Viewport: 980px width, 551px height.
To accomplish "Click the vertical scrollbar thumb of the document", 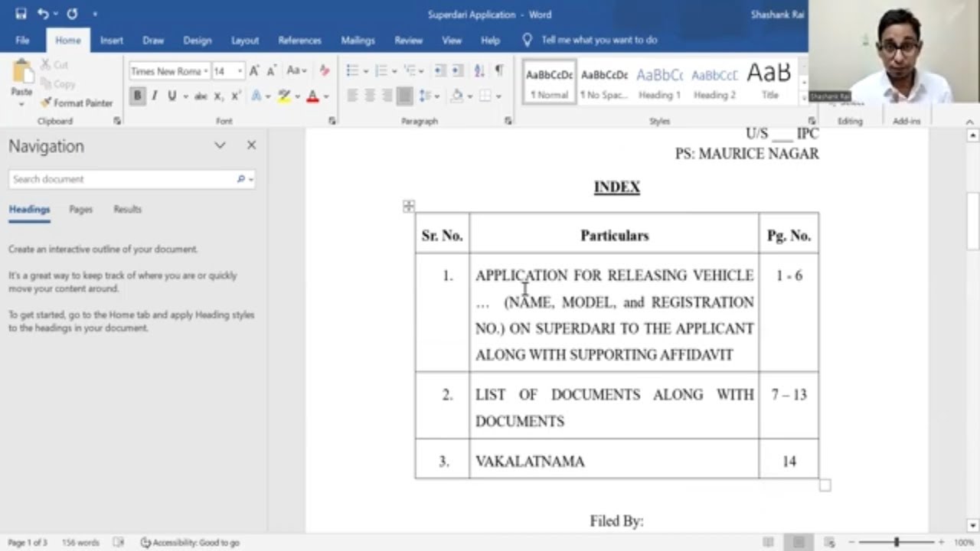I will (x=973, y=222).
